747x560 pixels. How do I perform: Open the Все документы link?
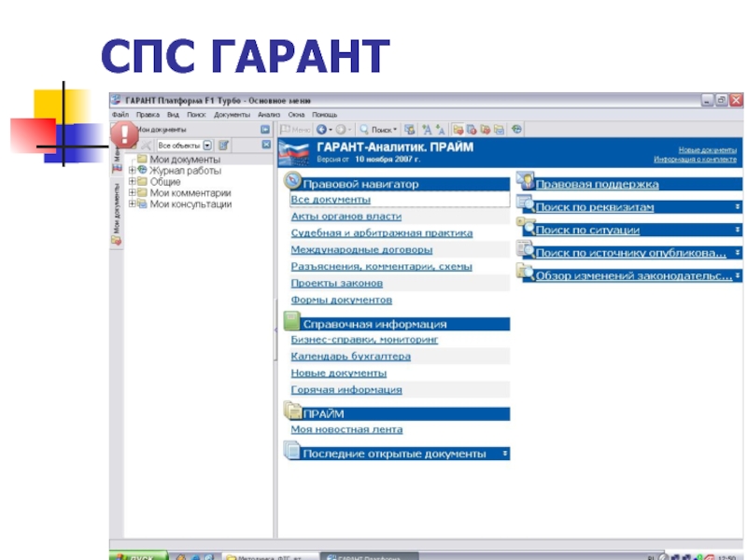[x=331, y=200]
